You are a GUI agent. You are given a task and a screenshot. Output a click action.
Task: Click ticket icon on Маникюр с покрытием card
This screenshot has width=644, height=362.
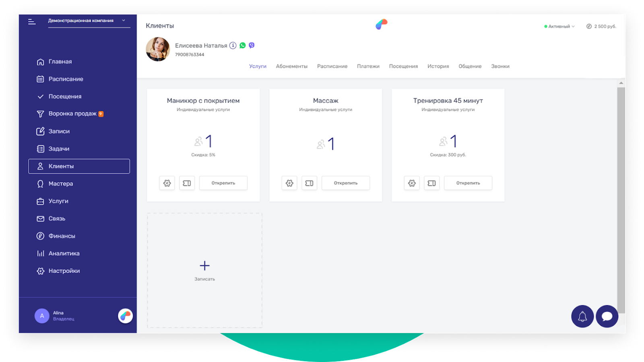(x=187, y=183)
